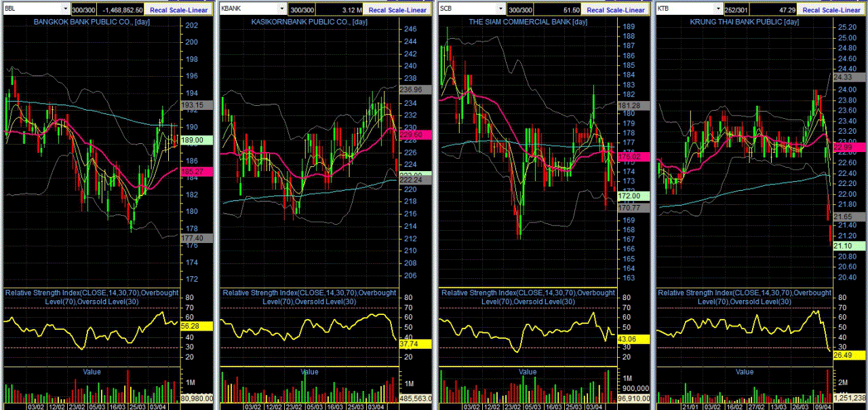
Task: Click Recal in the BBL chart
Action: coord(158,10)
